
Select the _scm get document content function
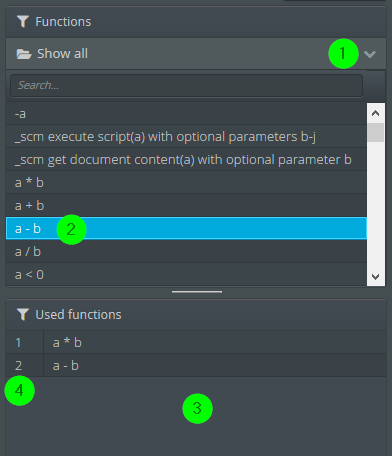(x=186, y=160)
